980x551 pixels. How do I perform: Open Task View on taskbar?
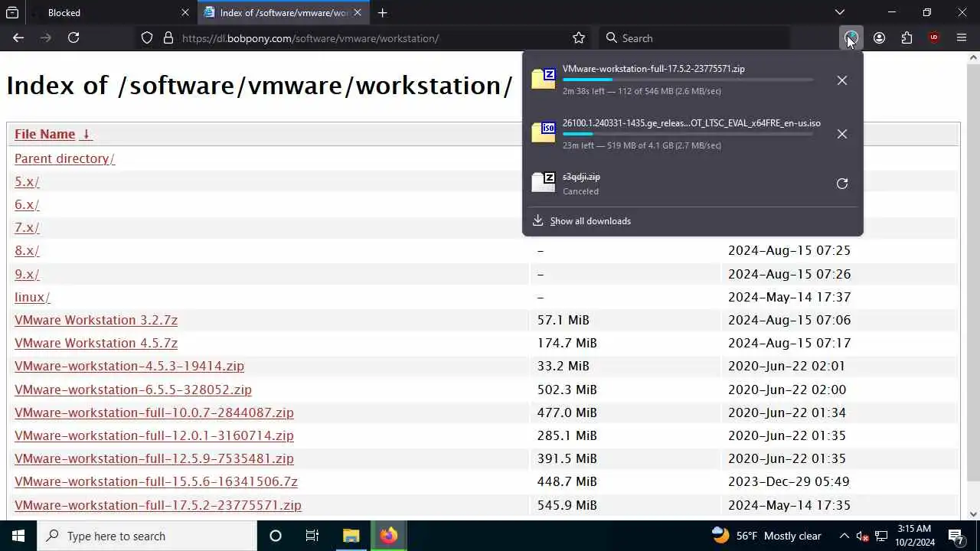coord(312,536)
